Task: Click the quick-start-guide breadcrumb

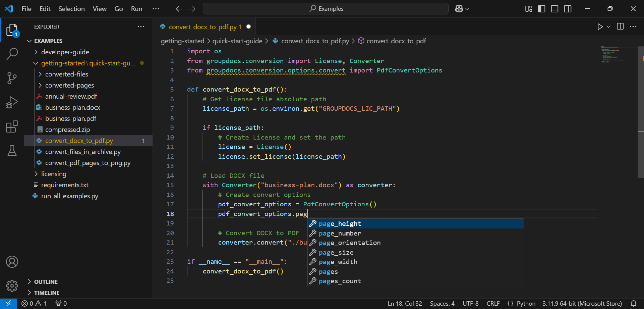Action: pos(237,41)
